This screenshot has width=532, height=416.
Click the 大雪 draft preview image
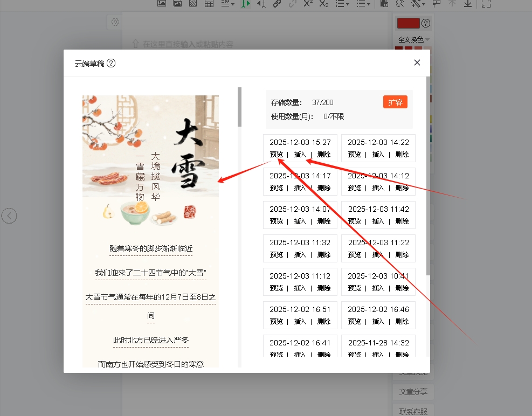(x=150, y=156)
